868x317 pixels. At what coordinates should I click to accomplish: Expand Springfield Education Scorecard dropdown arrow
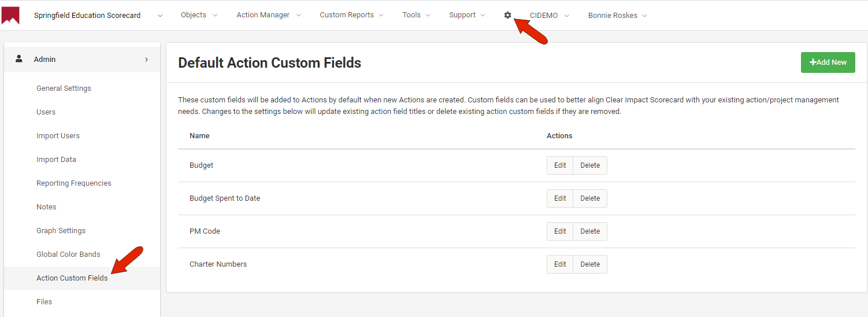point(160,16)
